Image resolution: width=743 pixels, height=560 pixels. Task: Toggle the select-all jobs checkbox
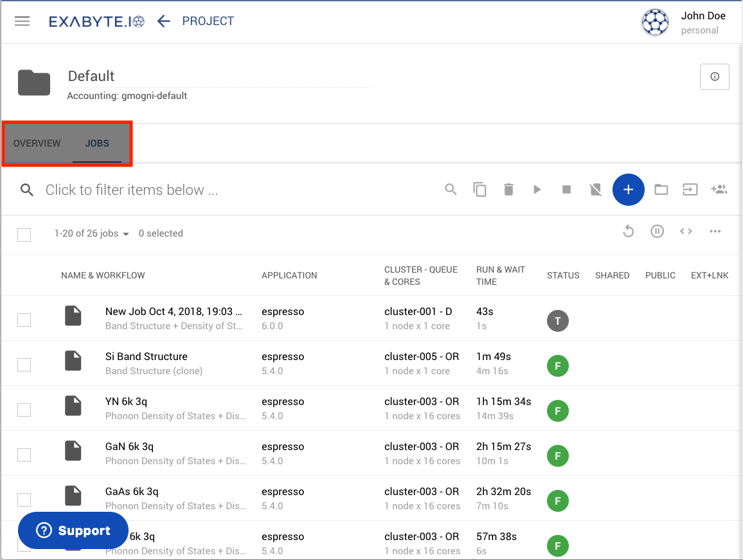[x=24, y=235]
